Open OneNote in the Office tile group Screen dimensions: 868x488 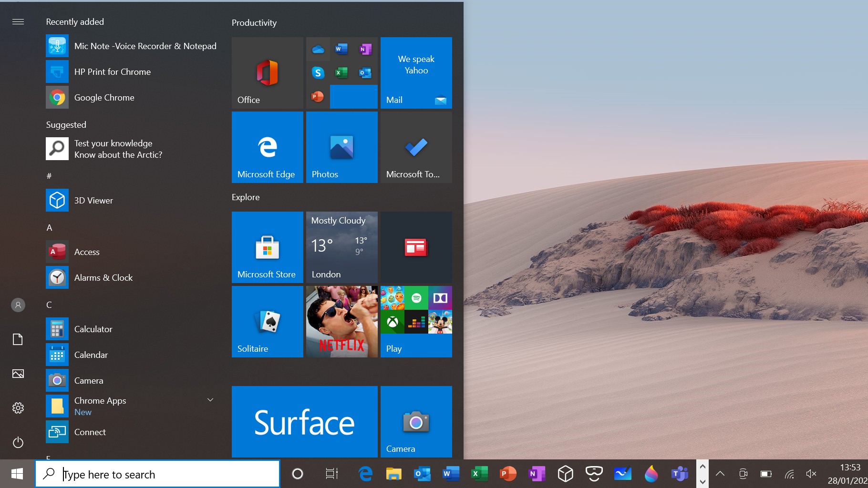click(x=366, y=49)
